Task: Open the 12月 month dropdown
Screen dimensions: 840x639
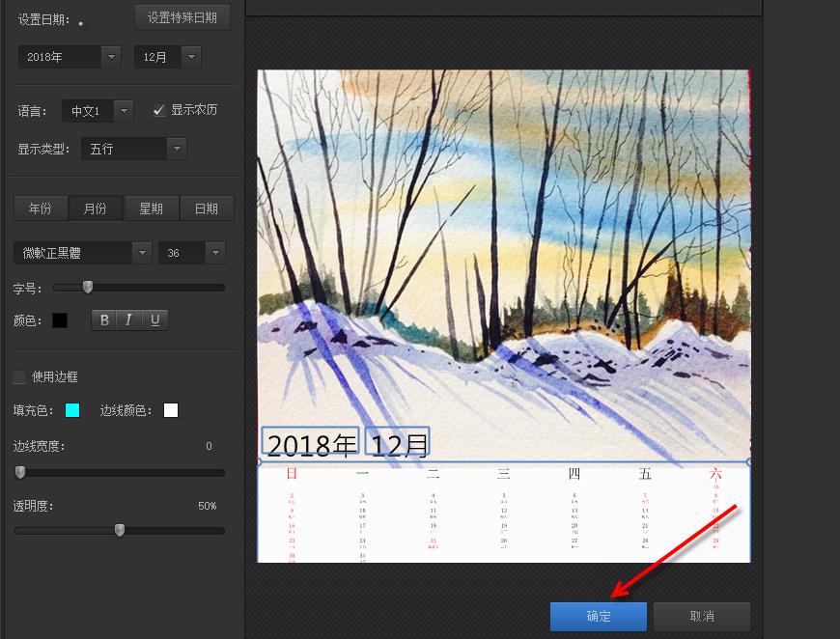Action: click(x=168, y=57)
